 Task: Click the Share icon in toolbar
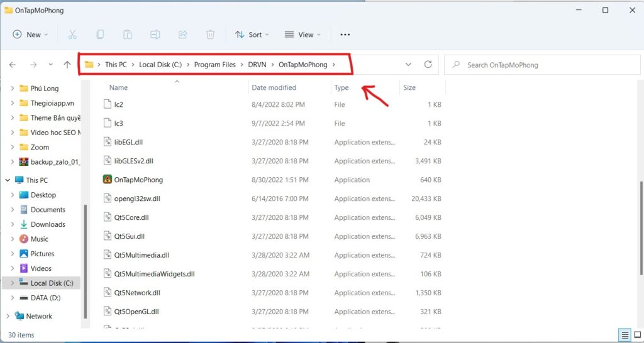[183, 35]
